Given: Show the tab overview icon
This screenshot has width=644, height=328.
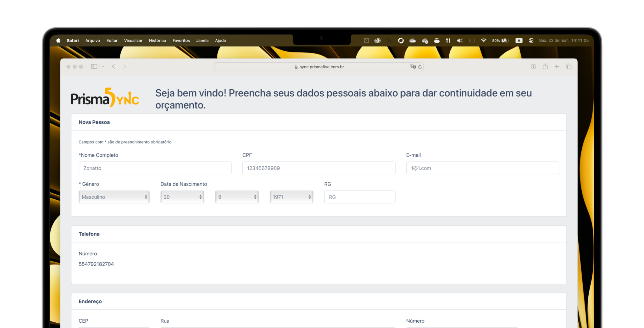Looking at the screenshot, I should [x=569, y=66].
